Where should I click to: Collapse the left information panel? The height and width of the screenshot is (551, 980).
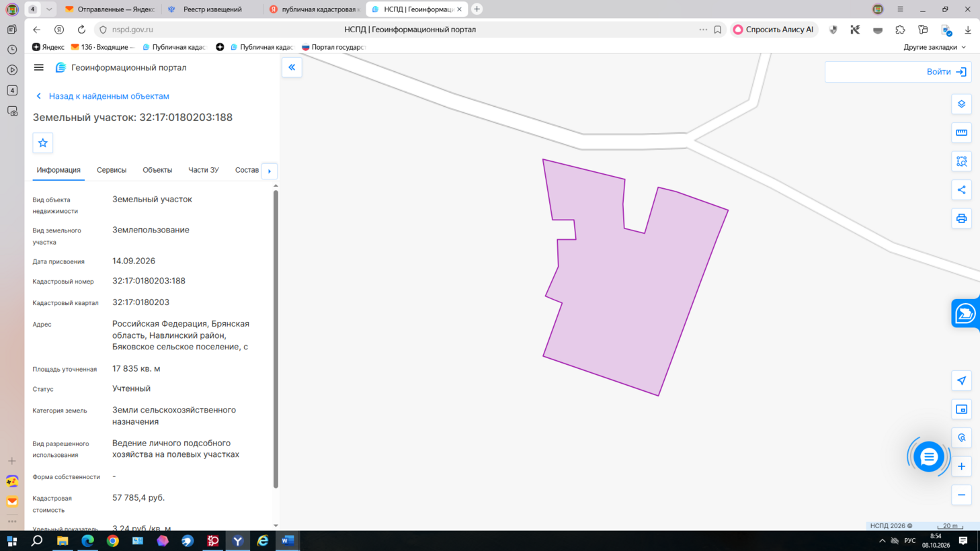(x=292, y=67)
